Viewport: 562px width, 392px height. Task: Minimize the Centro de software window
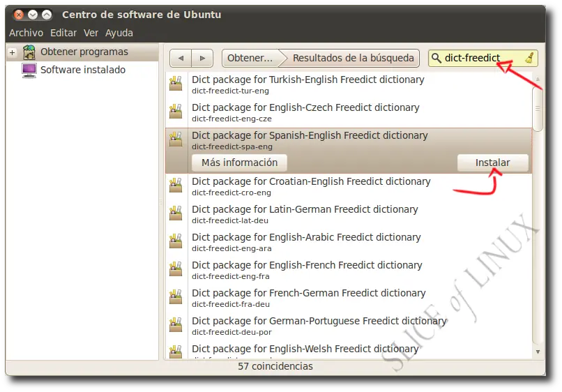coord(33,15)
